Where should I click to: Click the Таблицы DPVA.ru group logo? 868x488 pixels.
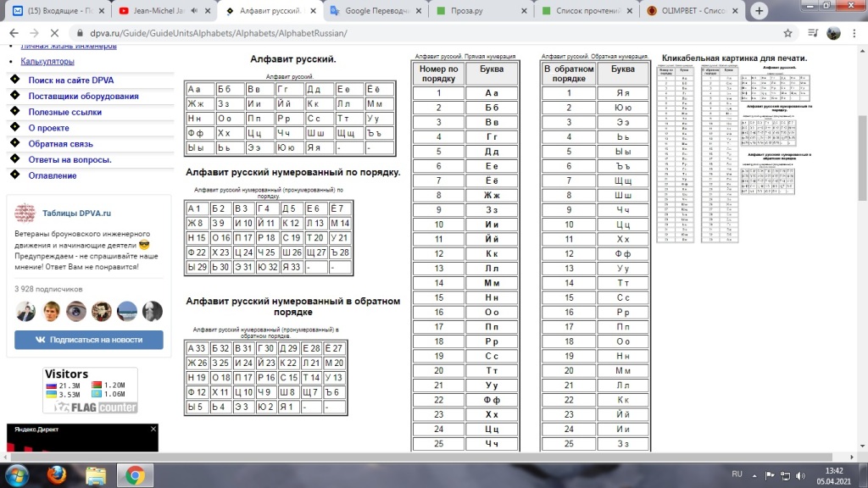[25, 213]
